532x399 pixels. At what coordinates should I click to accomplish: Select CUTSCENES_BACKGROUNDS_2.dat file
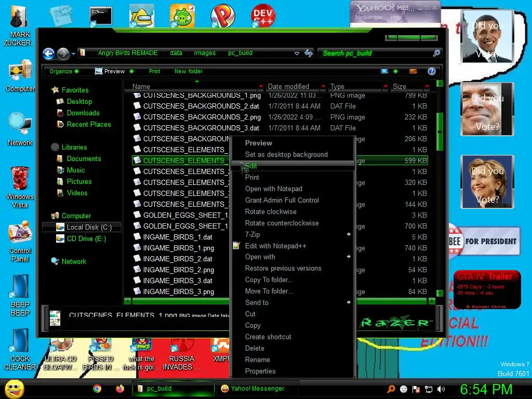click(x=201, y=106)
